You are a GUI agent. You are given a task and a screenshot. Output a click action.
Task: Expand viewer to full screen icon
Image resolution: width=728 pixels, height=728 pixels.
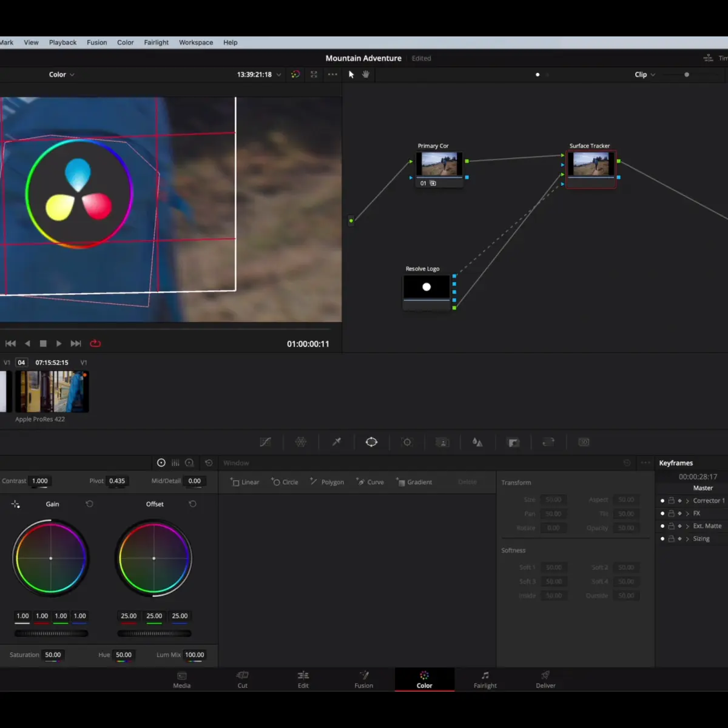pyautogui.click(x=314, y=75)
